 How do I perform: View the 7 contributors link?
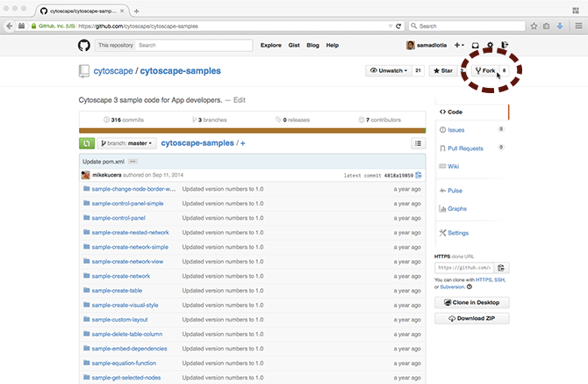380,120
